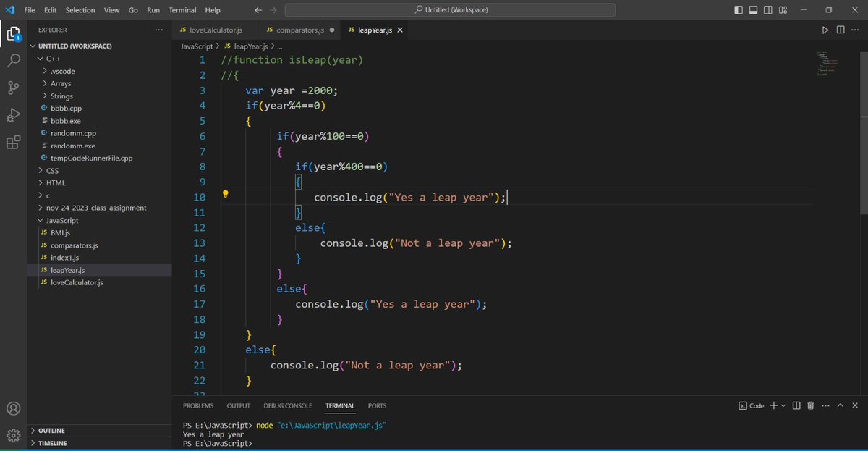Collapse the JavaScript folder
Screen dimensions: 868x451
(x=100, y=220)
